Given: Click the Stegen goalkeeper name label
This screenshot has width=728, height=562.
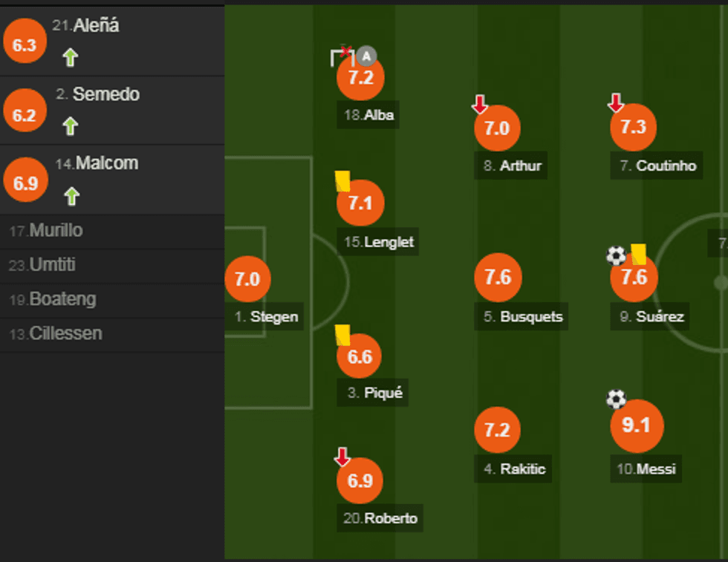Looking at the screenshot, I should click(x=266, y=317).
